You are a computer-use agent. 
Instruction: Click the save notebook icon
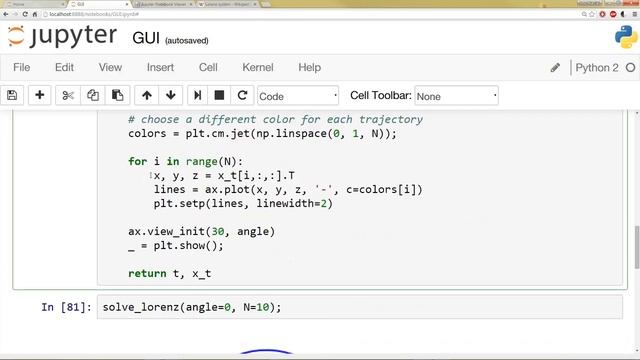(12, 96)
